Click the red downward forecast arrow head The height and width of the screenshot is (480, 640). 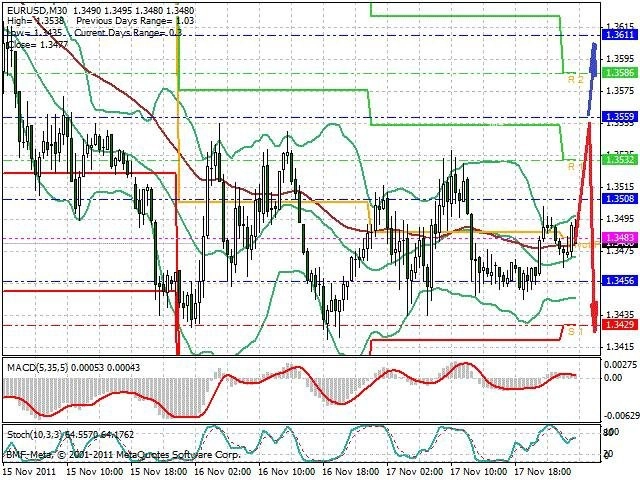pos(594,317)
